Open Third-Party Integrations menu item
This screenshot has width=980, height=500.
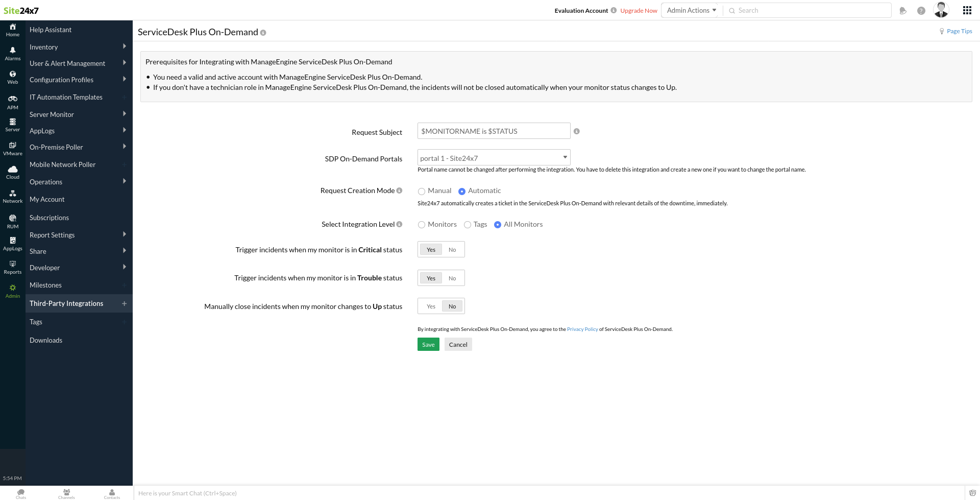pos(66,303)
